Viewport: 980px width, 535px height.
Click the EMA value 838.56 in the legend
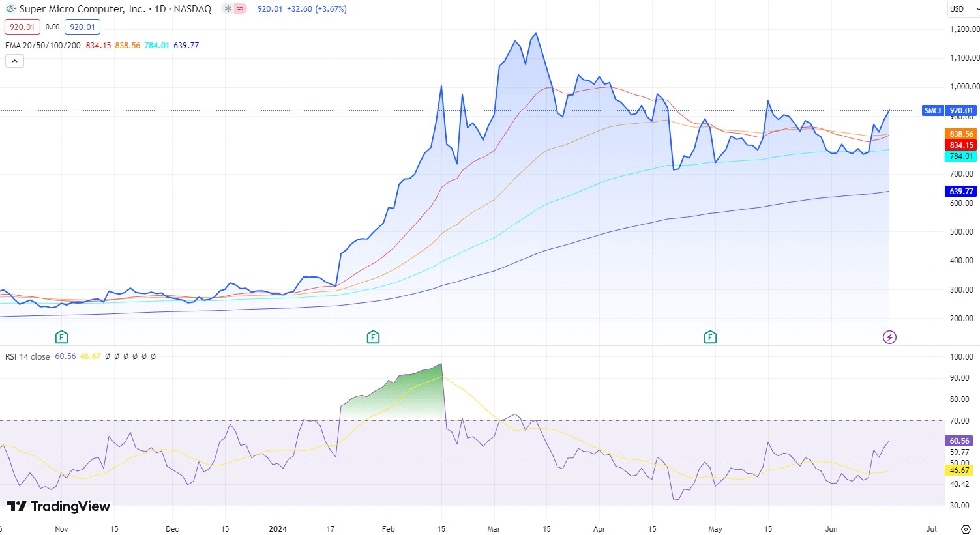click(128, 46)
